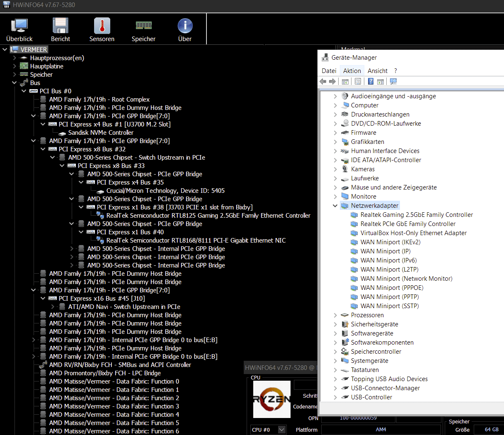Collapse PCI Express x16 Bus #45 [J10]
Image resolution: width=504 pixels, height=435 pixels.
pyautogui.click(x=43, y=299)
